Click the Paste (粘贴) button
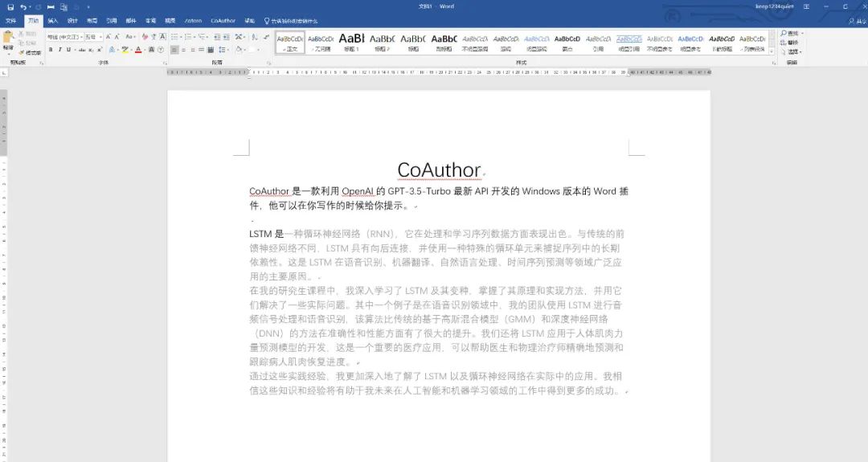Image resolution: width=868 pixels, height=462 pixels. coord(8,40)
